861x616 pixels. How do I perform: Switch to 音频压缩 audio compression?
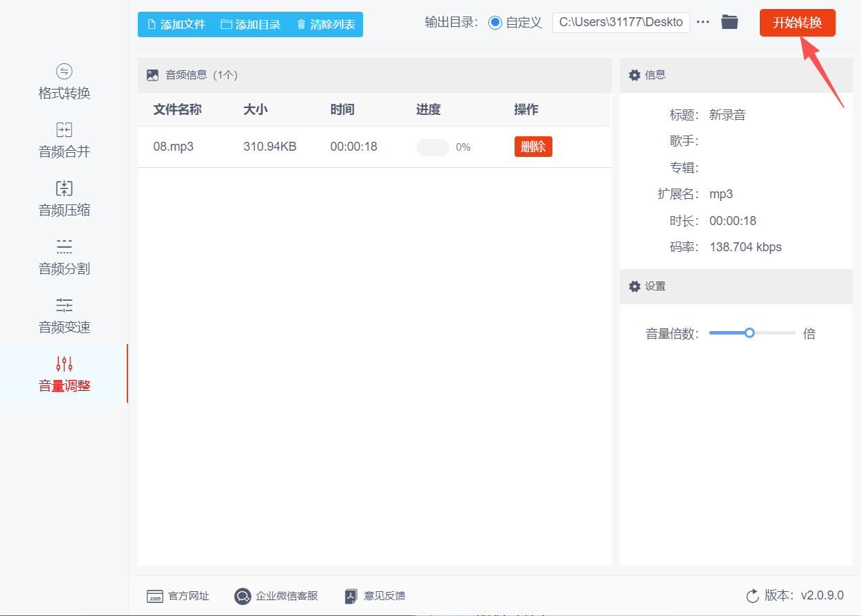pos(63,198)
